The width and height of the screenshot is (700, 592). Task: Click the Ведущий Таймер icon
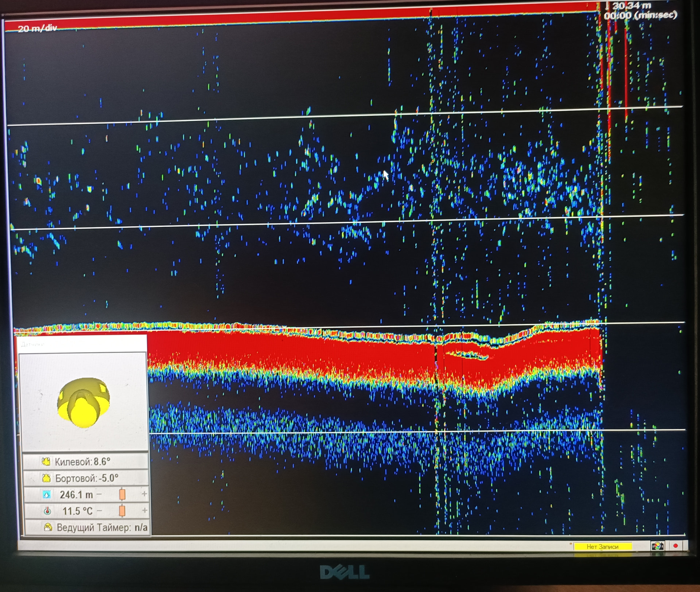(48, 527)
